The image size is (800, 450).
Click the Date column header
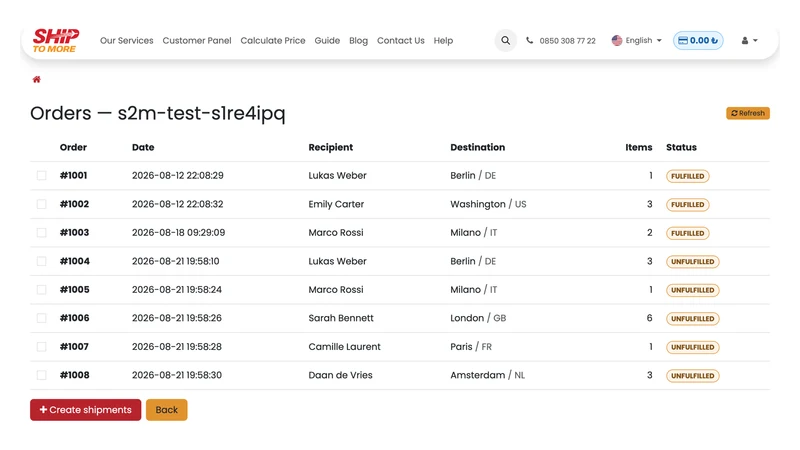143,147
